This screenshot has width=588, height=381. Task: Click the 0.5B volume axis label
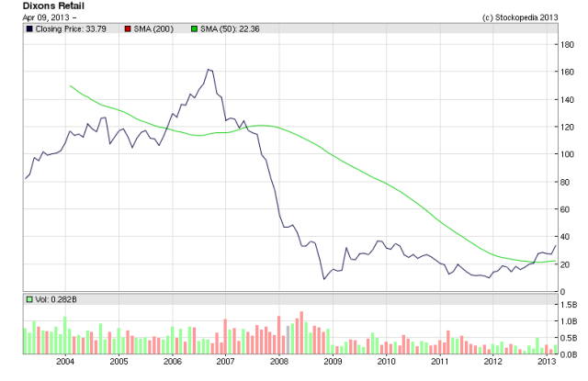coord(570,338)
